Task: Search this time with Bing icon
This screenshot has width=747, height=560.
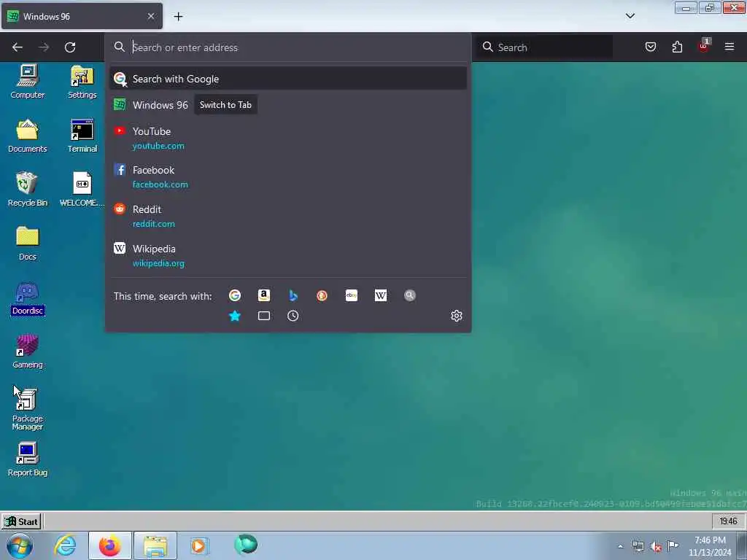Action: point(293,296)
